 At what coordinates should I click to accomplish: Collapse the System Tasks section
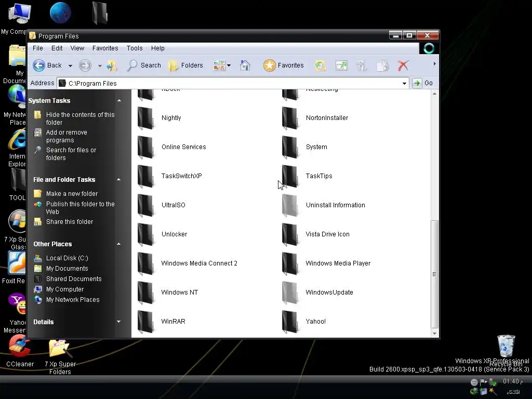click(x=119, y=100)
